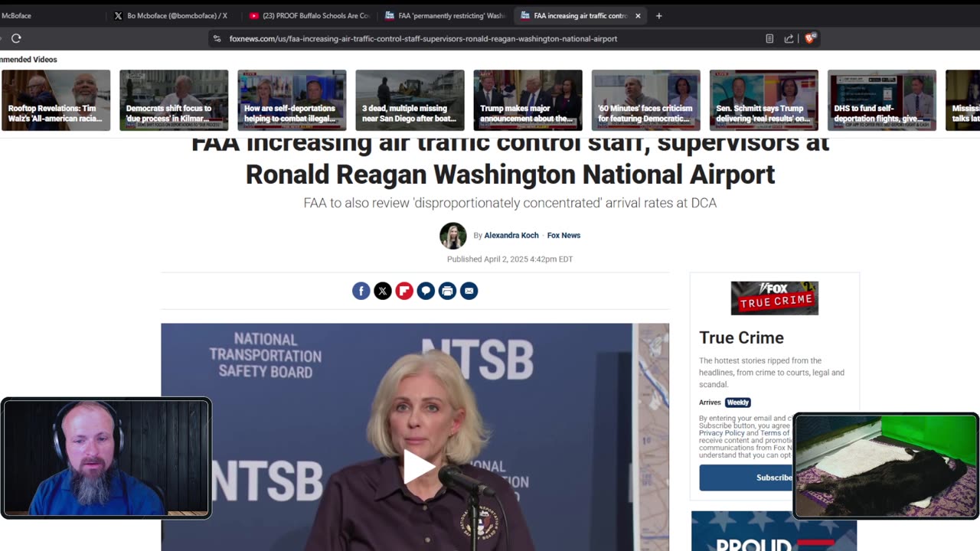
Task: Print the article with printer icon
Action: click(447, 291)
